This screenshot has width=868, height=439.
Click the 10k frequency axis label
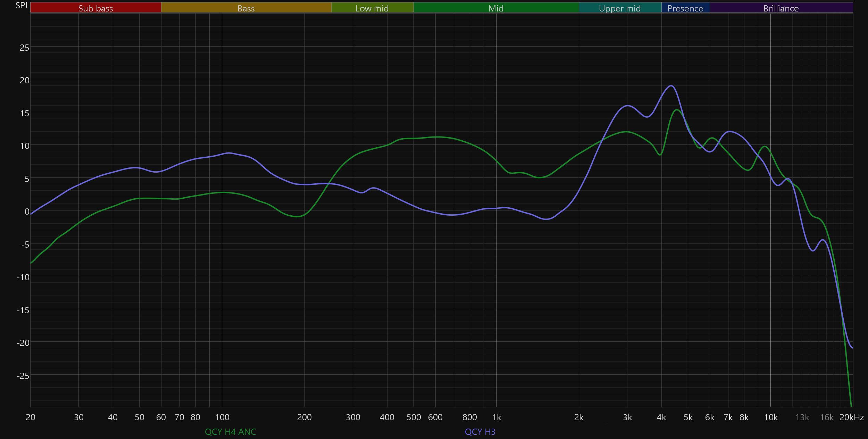[x=771, y=417]
